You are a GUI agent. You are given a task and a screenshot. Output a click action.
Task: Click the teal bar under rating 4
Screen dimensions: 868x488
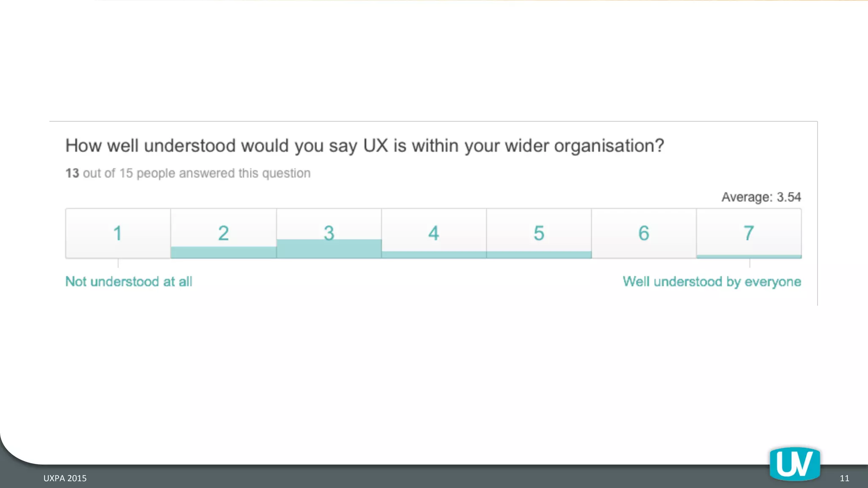click(434, 255)
